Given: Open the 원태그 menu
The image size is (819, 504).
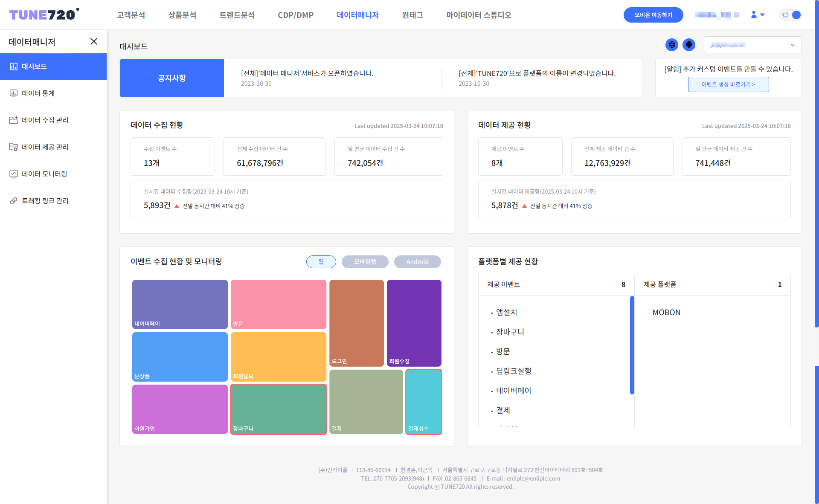Looking at the screenshot, I should [412, 15].
